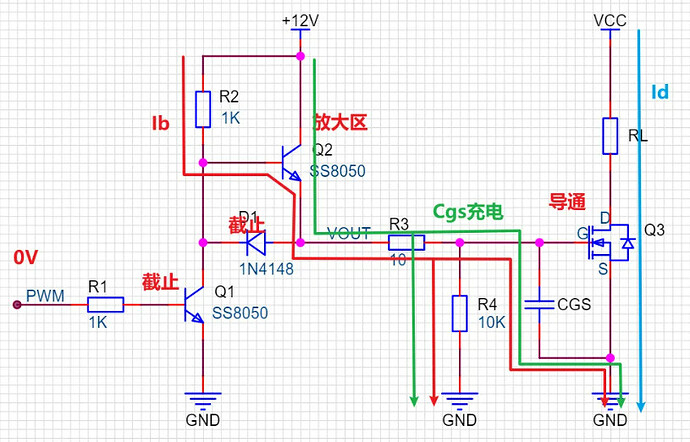The height and width of the screenshot is (442, 690).
Task: Select the R3 resistor on VOUT line
Action: tap(407, 242)
